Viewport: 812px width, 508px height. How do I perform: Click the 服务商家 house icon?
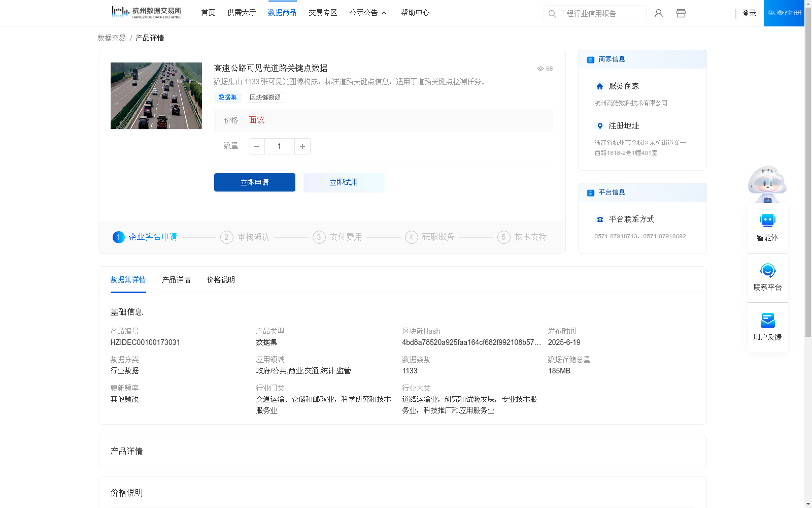(x=600, y=86)
